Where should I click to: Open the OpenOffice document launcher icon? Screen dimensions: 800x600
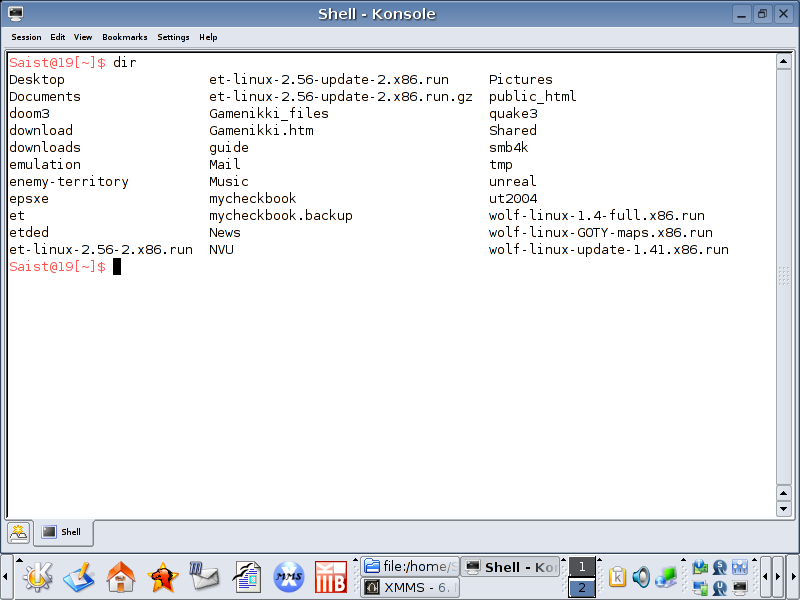247,577
